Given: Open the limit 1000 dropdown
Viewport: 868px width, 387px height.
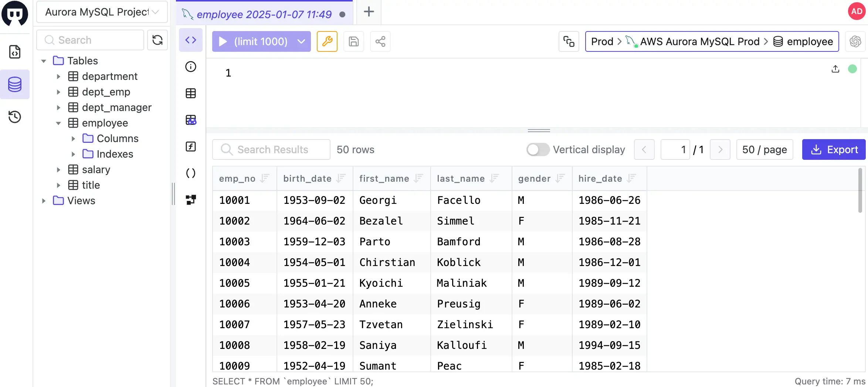Looking at the screenshot, I should 300,41.
